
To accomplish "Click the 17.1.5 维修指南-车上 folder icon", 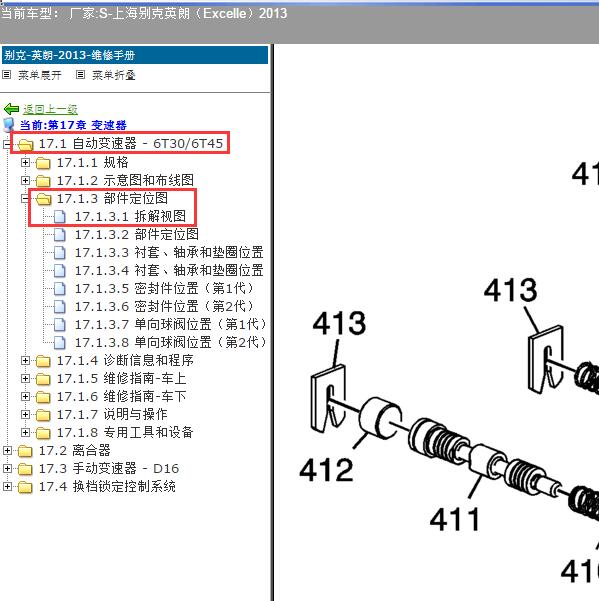I will pyautogui.click(x=43, y=379).
